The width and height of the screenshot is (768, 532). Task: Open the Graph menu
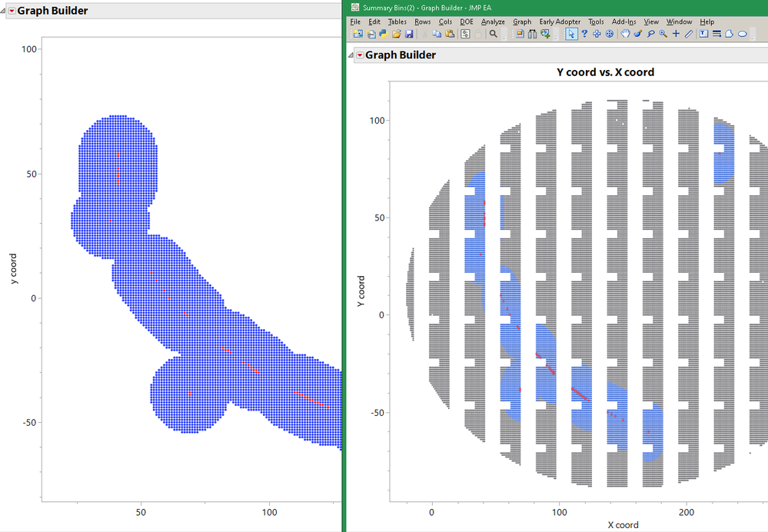522,22
